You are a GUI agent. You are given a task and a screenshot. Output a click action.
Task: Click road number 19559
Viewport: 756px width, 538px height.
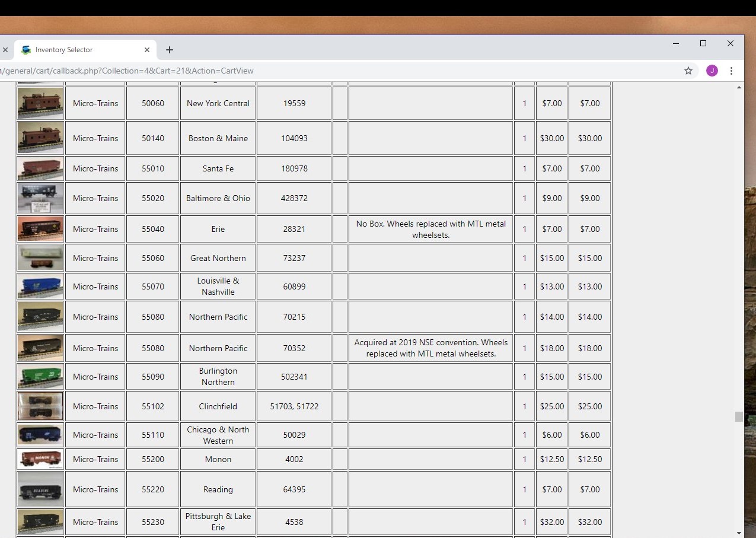[x=294, y=103]
